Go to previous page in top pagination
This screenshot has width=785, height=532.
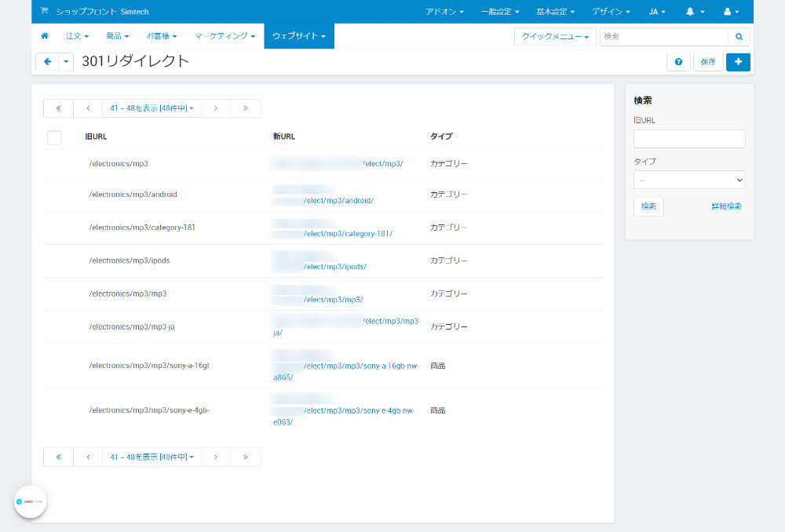[88, 108]
